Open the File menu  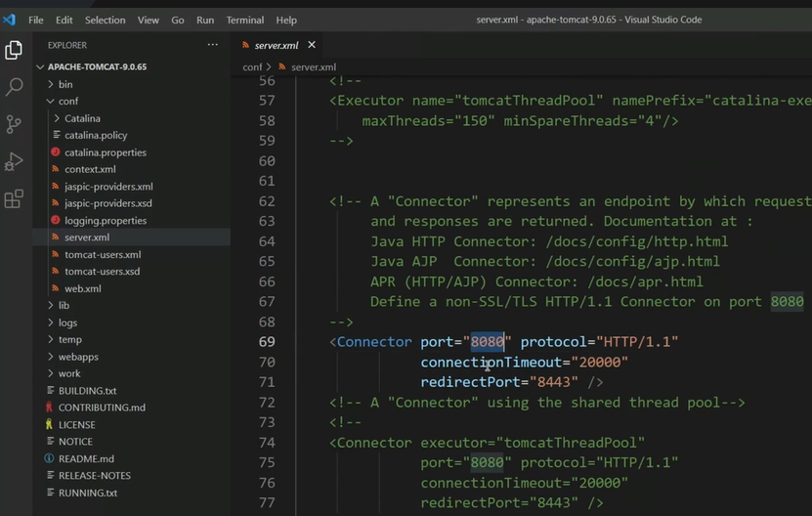(36, 21)
